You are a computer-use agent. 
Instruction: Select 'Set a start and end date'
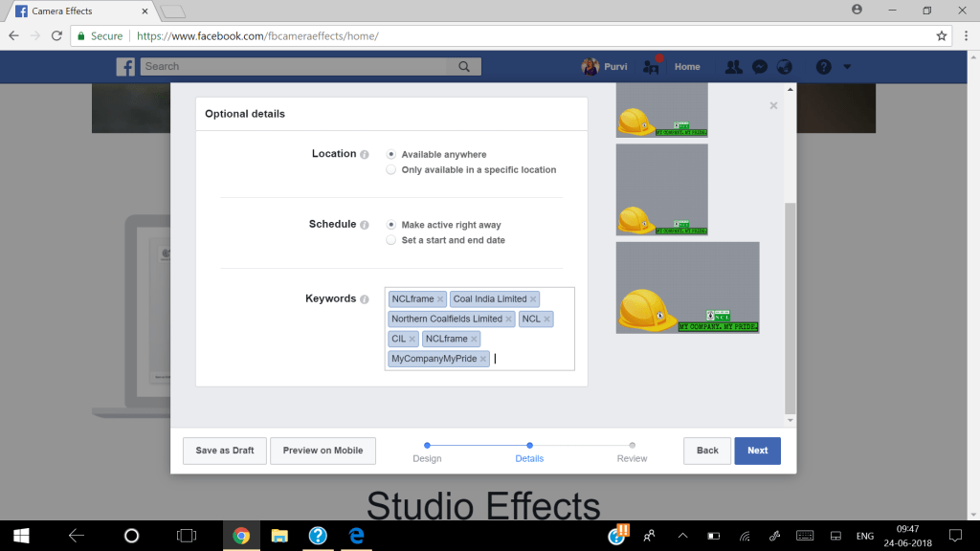point(390,241)
